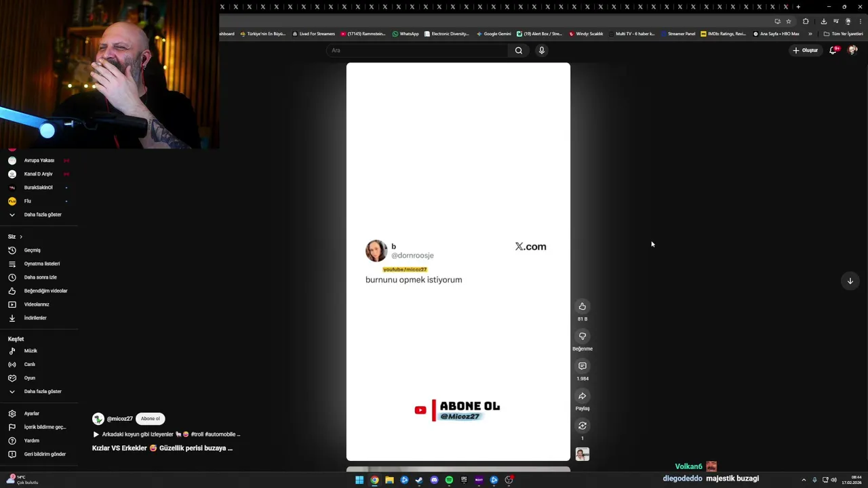Open the browser downloads icon
The height and width of the screenshot is (488, 868).
823,21
